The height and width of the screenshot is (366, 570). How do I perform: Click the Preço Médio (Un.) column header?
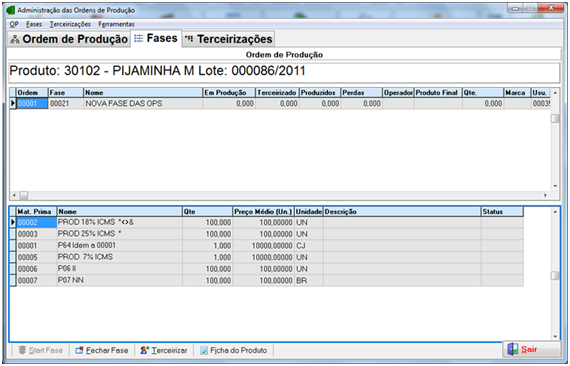(x=263, y=212)
